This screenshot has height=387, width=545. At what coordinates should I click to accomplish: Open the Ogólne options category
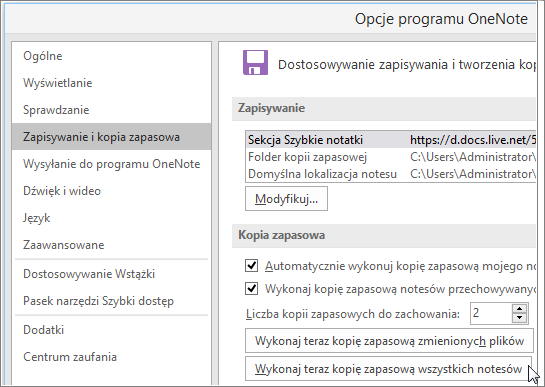coord(111,56)
